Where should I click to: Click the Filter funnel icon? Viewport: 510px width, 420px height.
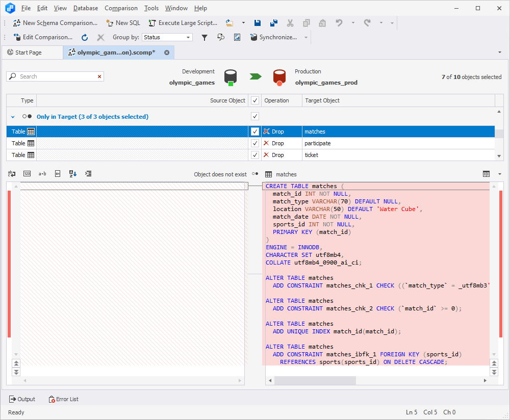click(205, 37)
